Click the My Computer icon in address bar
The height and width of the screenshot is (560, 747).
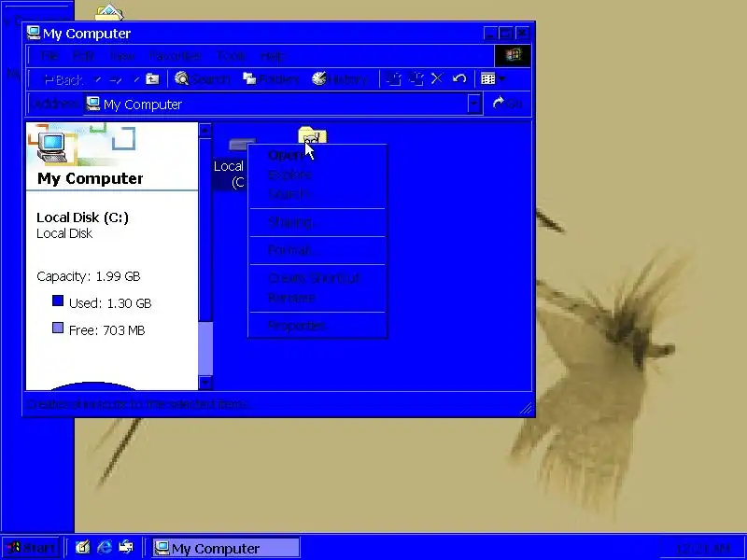point(93,104)
